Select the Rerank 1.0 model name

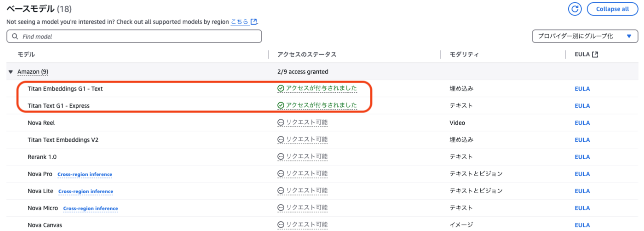click(42, 157)
